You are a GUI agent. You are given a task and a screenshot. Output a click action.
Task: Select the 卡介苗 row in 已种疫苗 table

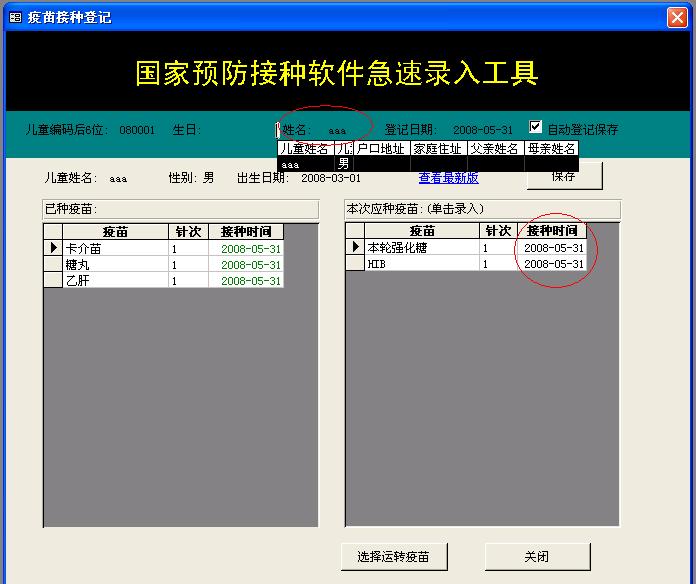coord(115,248)
